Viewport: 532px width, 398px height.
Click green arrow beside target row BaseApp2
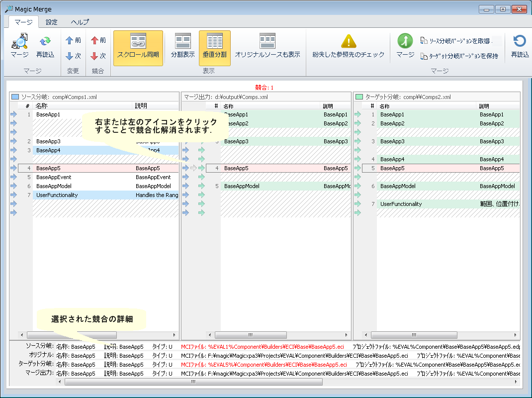click(x=357, y=123)
